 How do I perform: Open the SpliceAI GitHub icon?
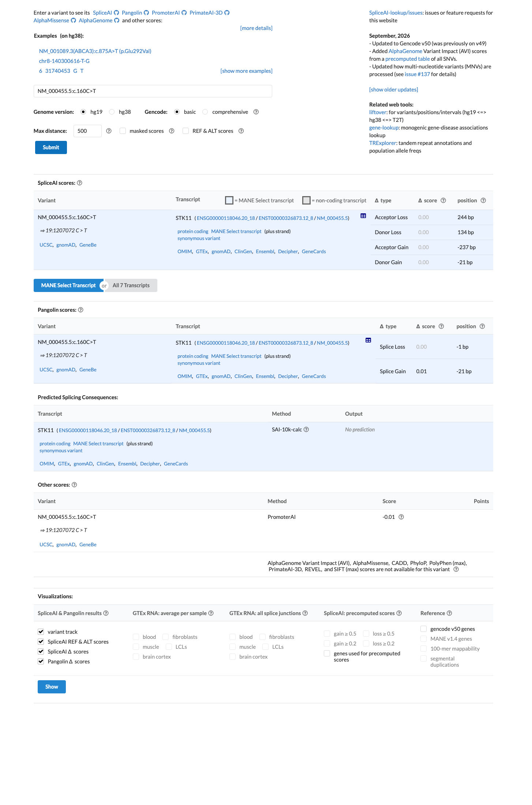coord(116,13)
